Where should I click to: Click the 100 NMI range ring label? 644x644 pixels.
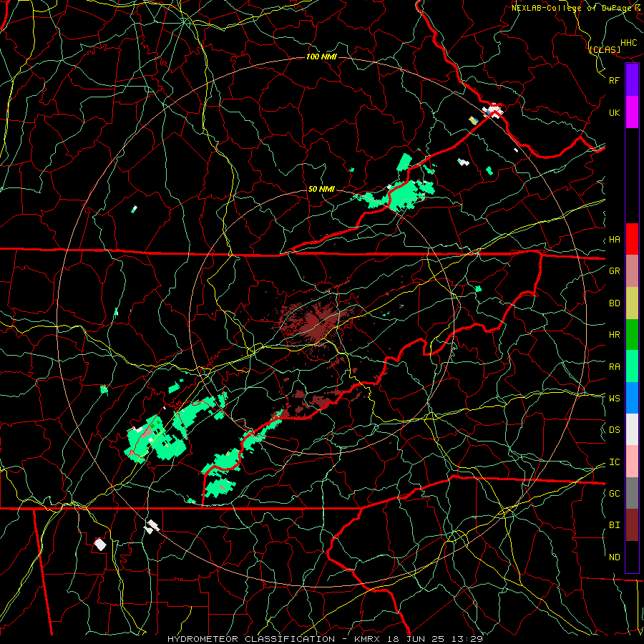coord(321,57)
